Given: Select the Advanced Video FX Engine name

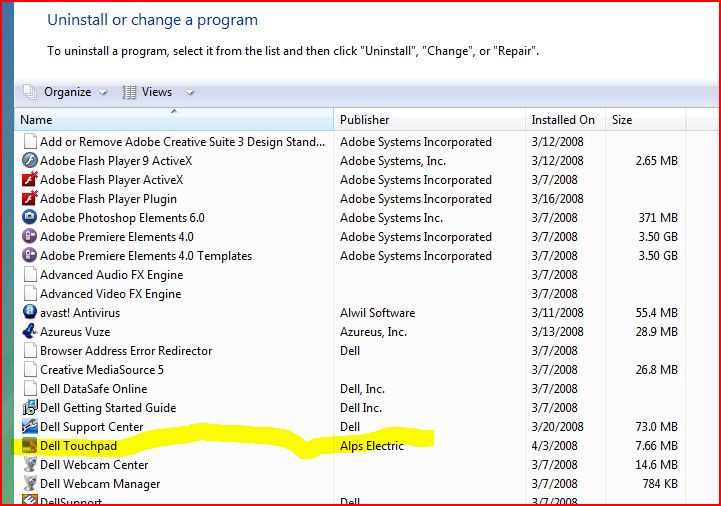Looking at the screenshot, I should pyautogui.click(x=111, y=293).
